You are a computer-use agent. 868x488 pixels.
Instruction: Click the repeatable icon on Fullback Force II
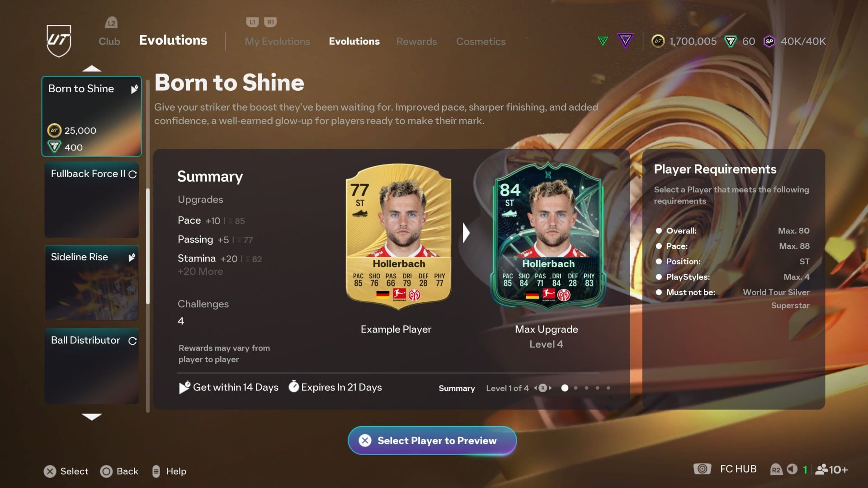132,174
